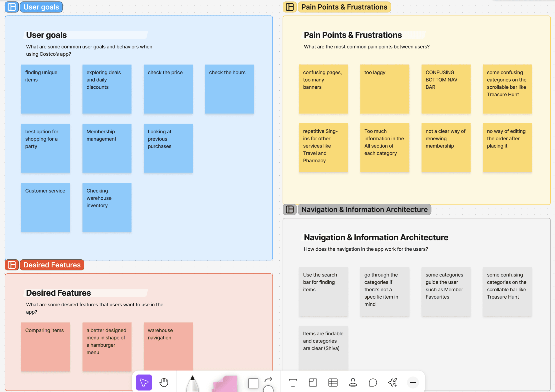Select the 'Looking at previous purchases' sticky

pyautogui.click(x=168, y=148)
